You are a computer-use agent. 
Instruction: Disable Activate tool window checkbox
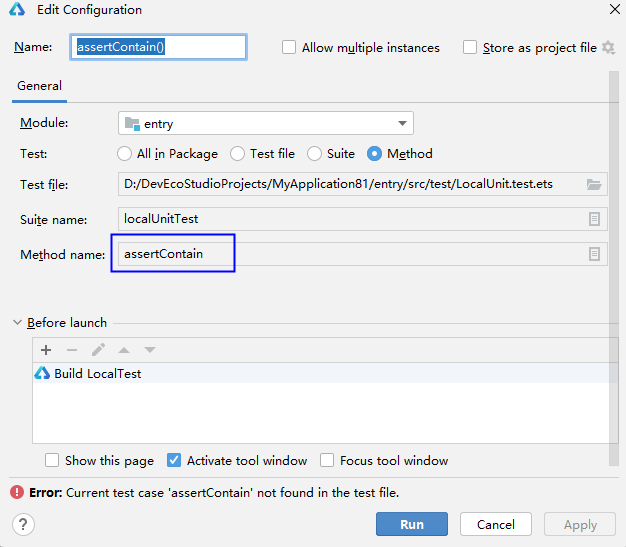tap(174, 461)
